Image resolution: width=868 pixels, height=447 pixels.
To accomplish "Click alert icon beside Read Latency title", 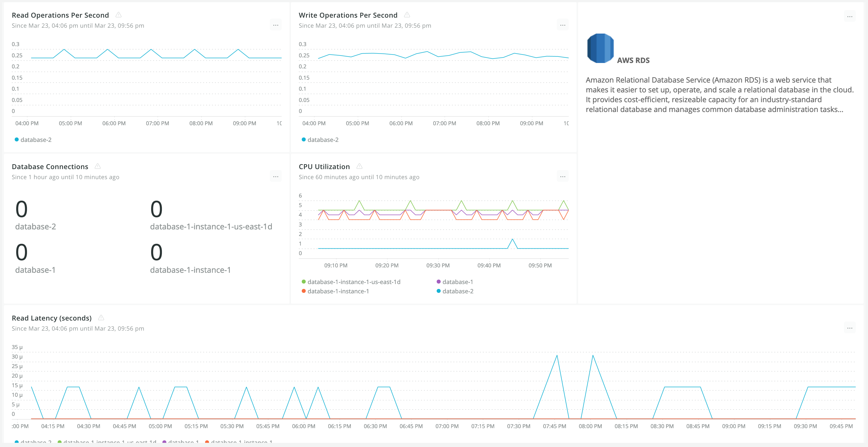I will [101, 318].
